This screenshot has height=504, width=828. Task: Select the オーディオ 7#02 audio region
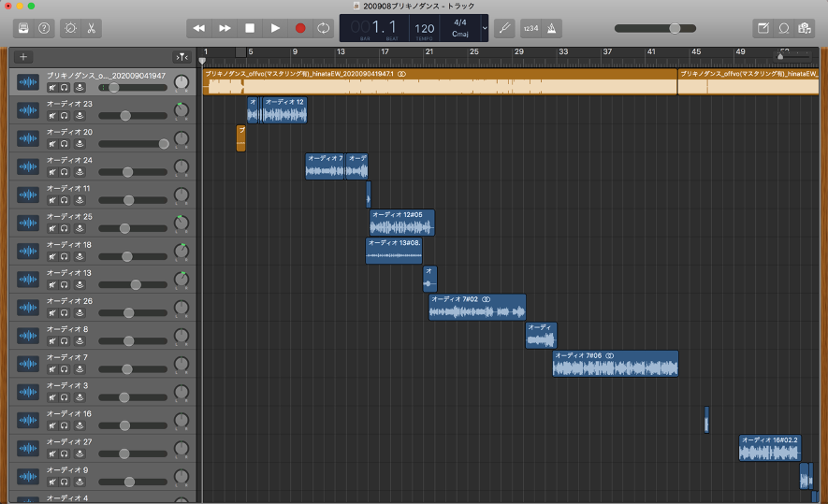(x=477, y=307)
